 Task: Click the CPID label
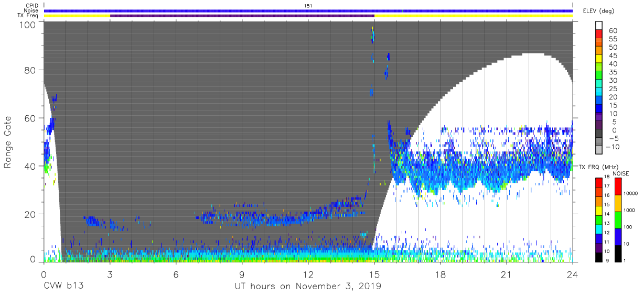click(31, 5)
